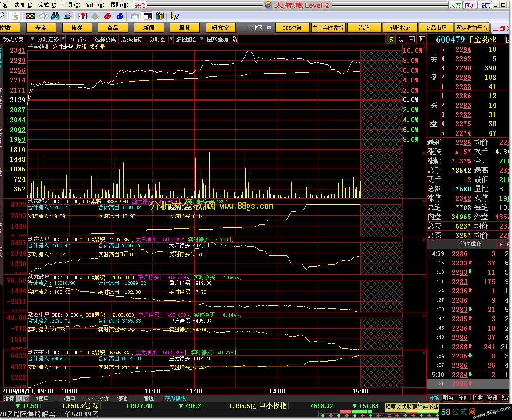Open the 路演 link in title bar
The height and width of the screenshot is (420, 512).
point(485,5)
